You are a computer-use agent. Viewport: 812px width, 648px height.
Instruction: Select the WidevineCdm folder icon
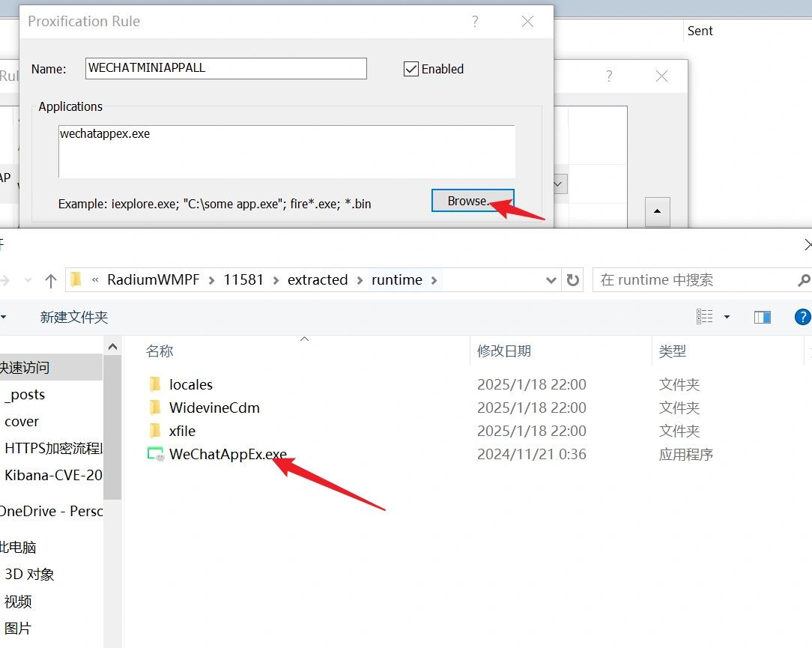tap(155, 408)
